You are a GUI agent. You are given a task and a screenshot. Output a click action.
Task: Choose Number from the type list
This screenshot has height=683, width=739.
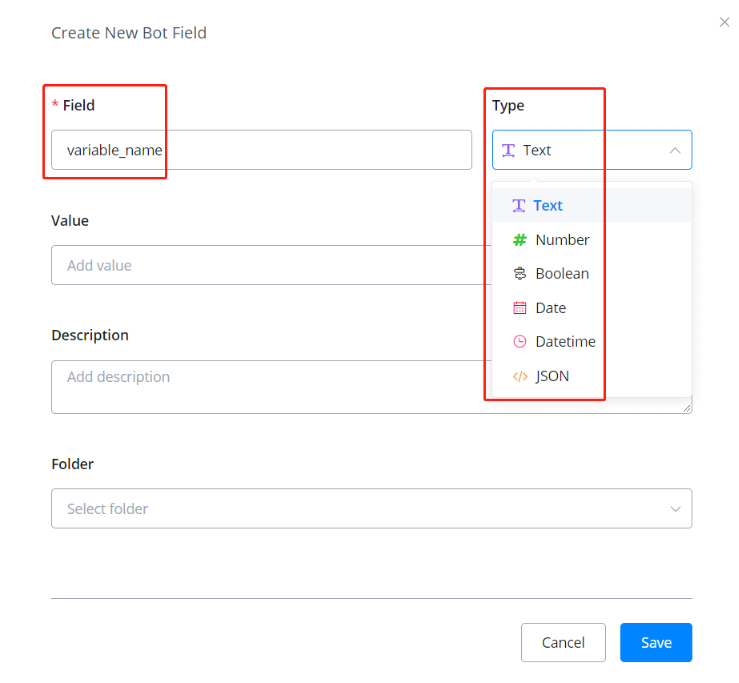[562, 240]
